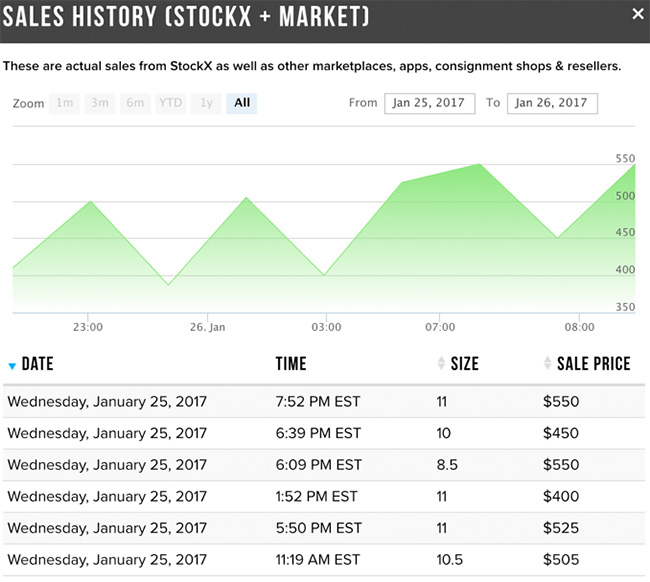Image resolution: width=650 pixels, height=582 pixels.
Task: Click the blue Date sort arrow
Action: pyautogui.click(x=12, y=366)
